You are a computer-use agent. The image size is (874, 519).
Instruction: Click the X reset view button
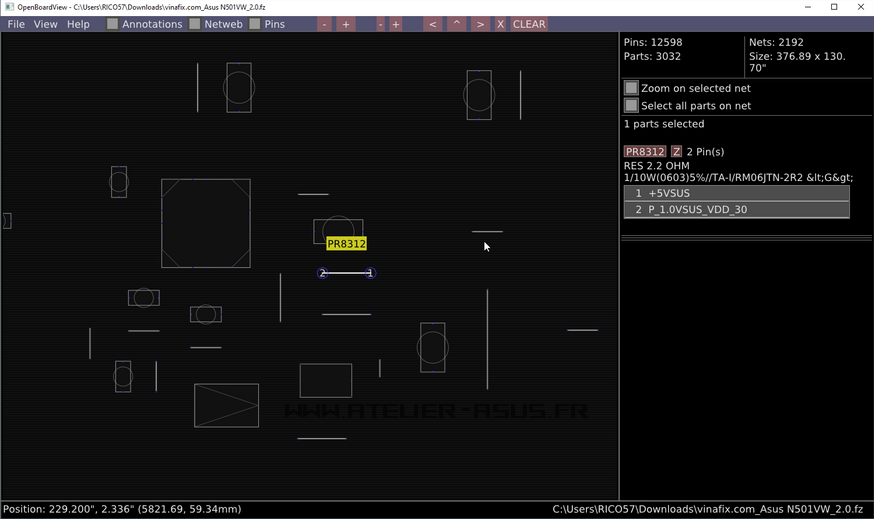501,24
